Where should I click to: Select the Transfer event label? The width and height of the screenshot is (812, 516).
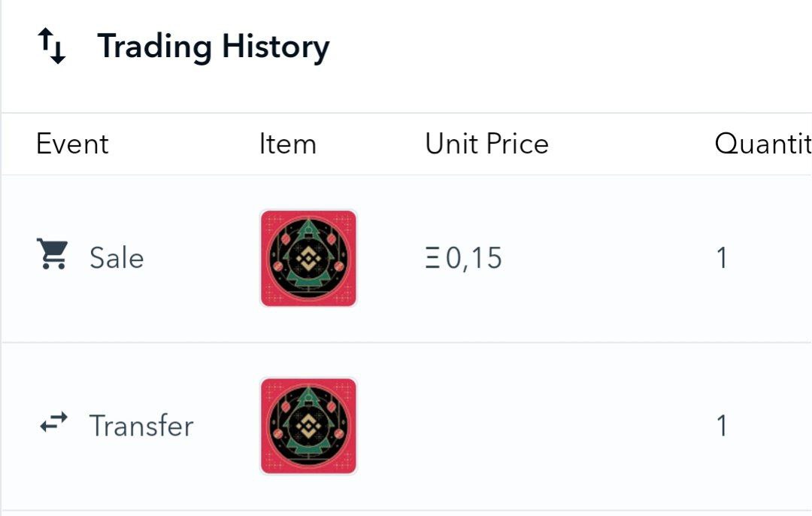point(141,426)
